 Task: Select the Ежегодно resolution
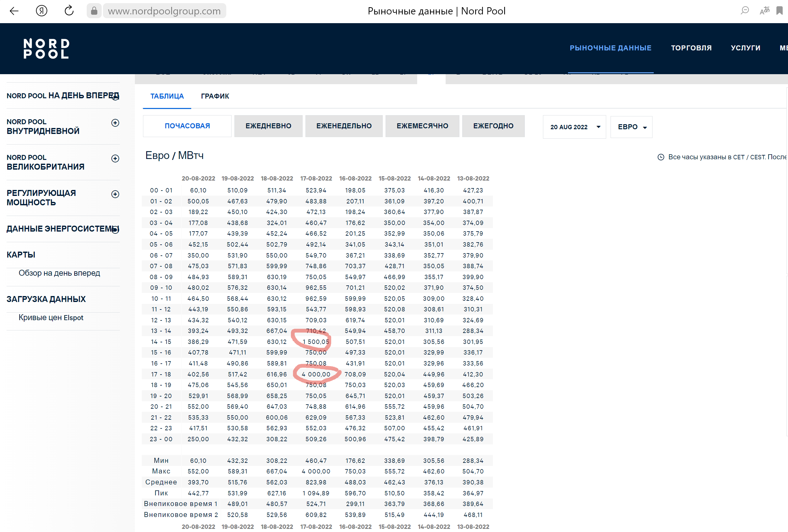point(493,126)
